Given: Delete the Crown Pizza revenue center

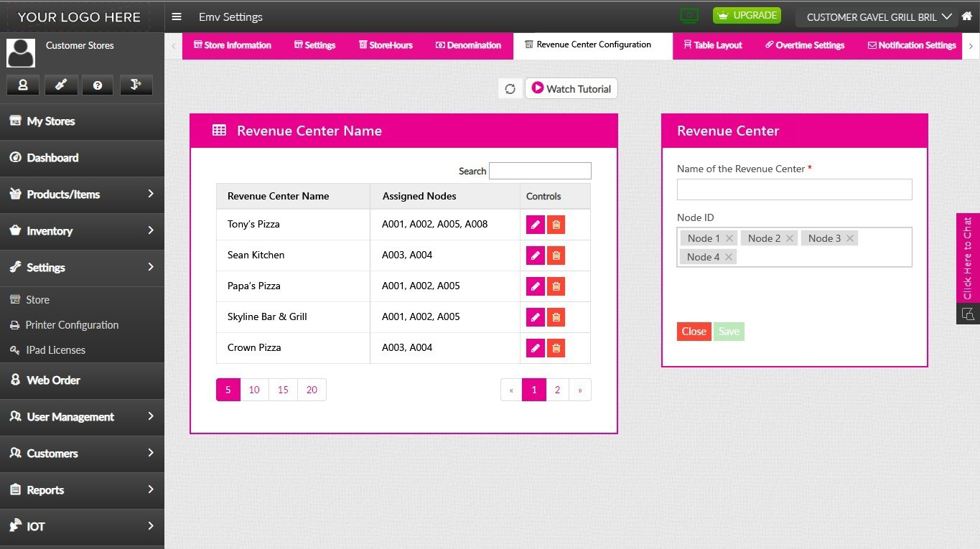Looking at the screenshot, I should pos(556,348).
